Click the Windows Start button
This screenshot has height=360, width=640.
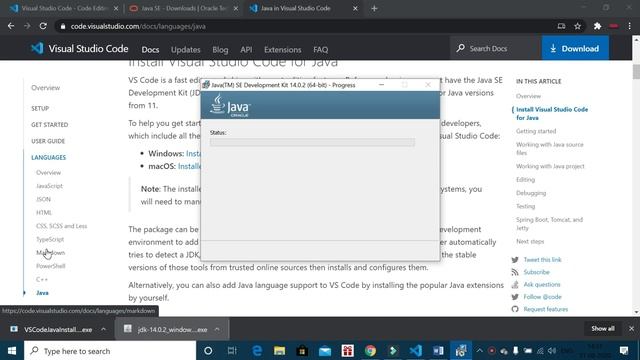[12, 351]
